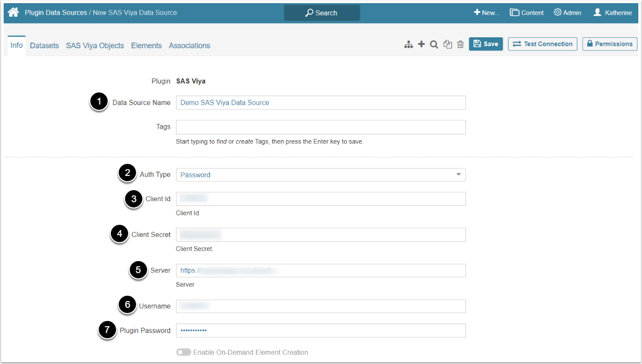Click the plus icon beside hierarchy icon

(x=421, y=45)
